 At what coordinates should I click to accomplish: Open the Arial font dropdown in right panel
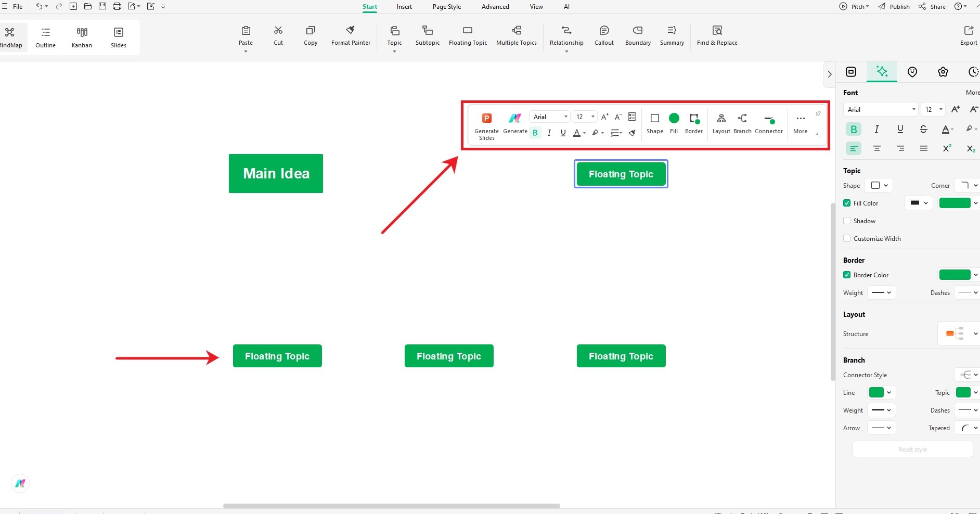click(880, 109)
